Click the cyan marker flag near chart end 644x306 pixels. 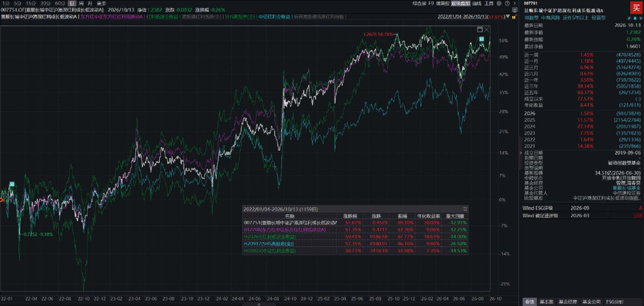tap(481, 39)
